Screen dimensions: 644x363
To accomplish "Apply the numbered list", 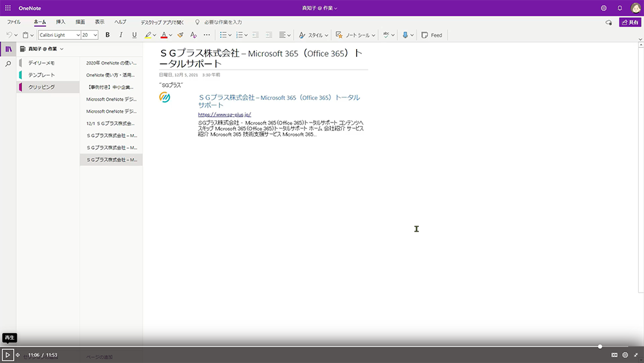I will point(240,35).
